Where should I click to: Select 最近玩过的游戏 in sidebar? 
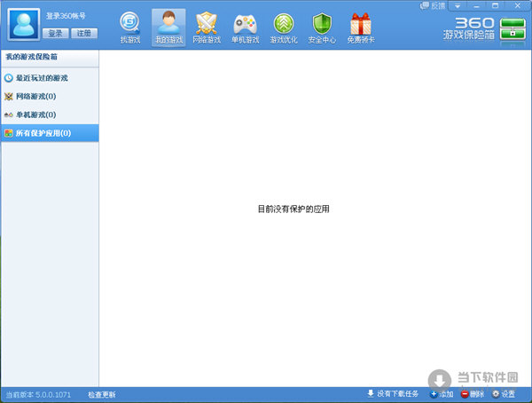pos(50,78)
